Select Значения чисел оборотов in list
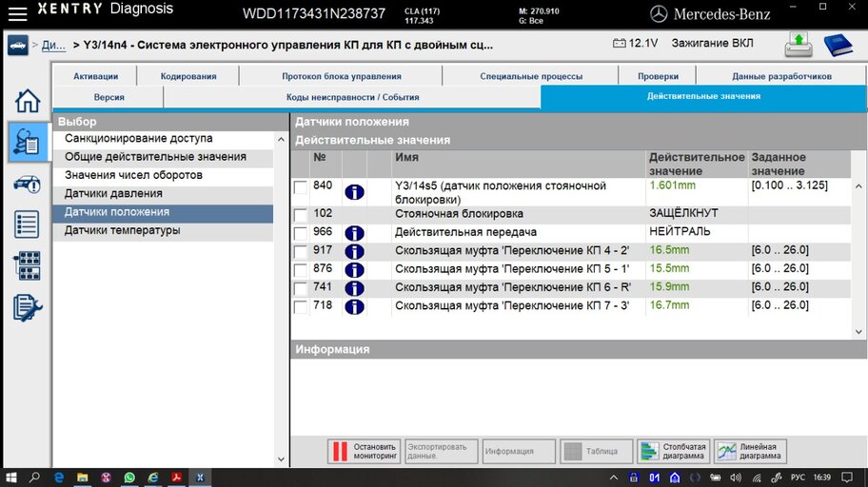Viewport: 868px width, 487px height. pos(163,175)
